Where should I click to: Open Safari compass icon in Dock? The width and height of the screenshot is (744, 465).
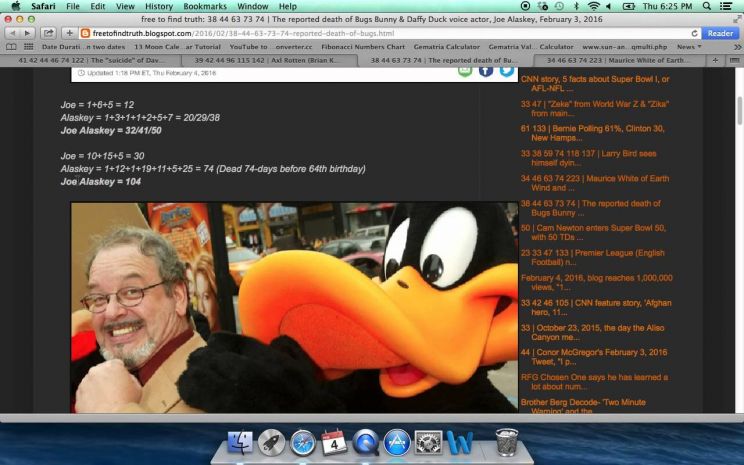coord(303,442)
